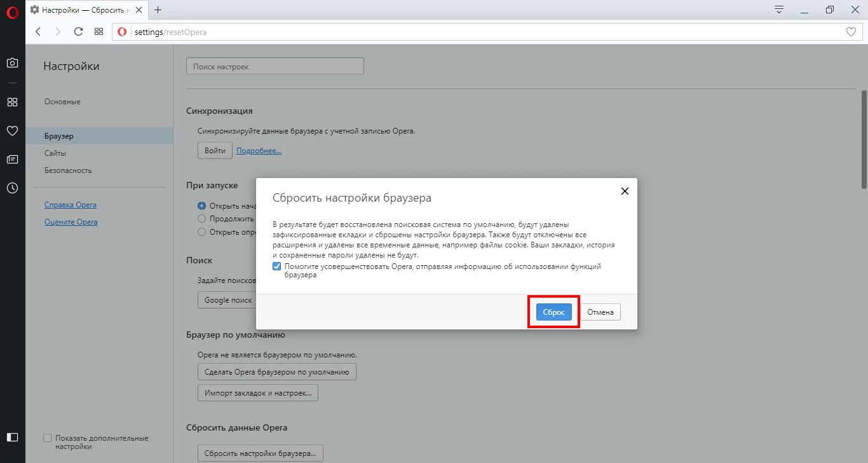Click Сбросить настройки браузера button
Viewport: 868px width, 463px height.
pyautogui.click(x=261, y=453)
